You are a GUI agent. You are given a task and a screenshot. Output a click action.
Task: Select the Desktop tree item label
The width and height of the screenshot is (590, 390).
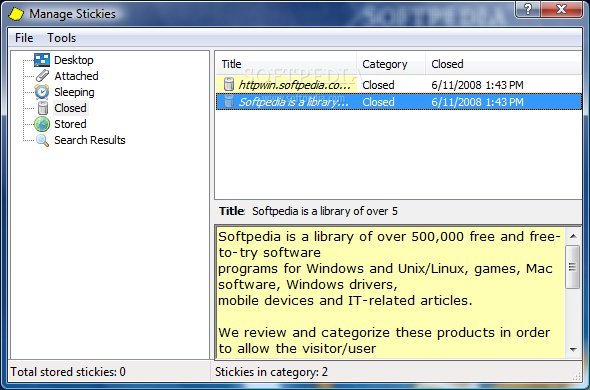point(74,60)
